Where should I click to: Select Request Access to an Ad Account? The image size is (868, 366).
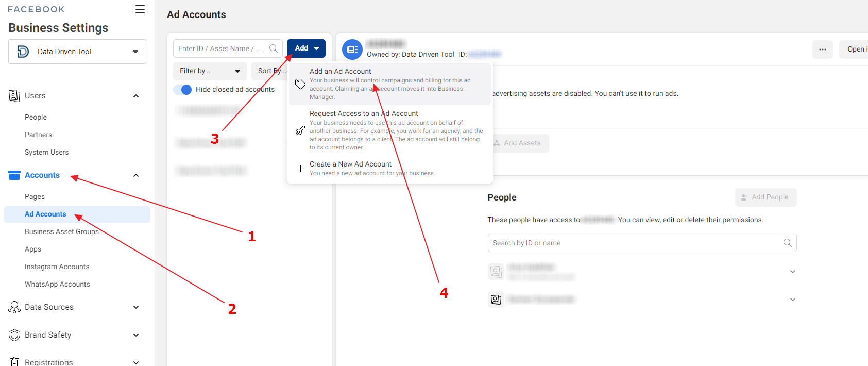[364, 114]
